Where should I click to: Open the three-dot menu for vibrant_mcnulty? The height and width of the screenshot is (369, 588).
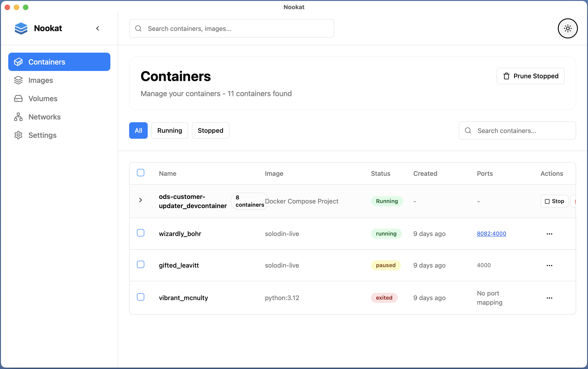pos(549,298)
